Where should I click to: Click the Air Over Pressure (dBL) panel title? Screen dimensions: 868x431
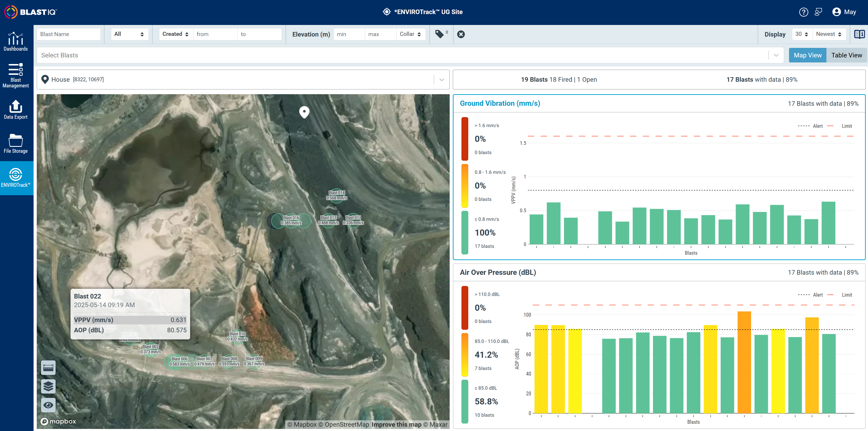pos(498,272)
